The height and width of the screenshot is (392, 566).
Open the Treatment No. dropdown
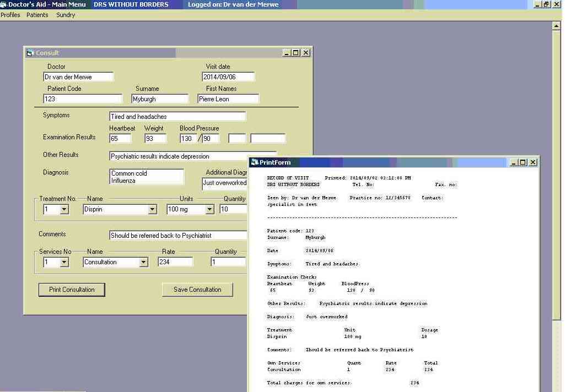coord(64,210)
